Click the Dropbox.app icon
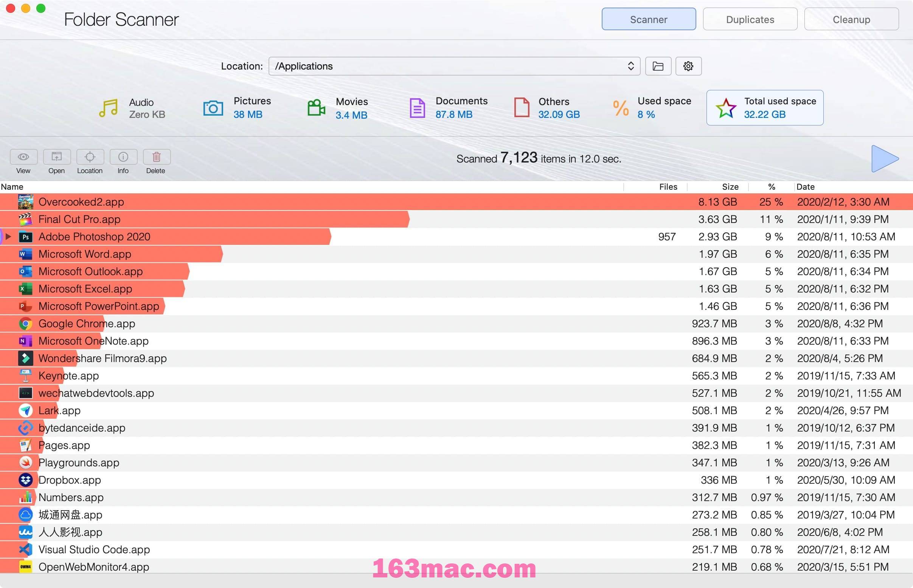 tap(25, 480)
